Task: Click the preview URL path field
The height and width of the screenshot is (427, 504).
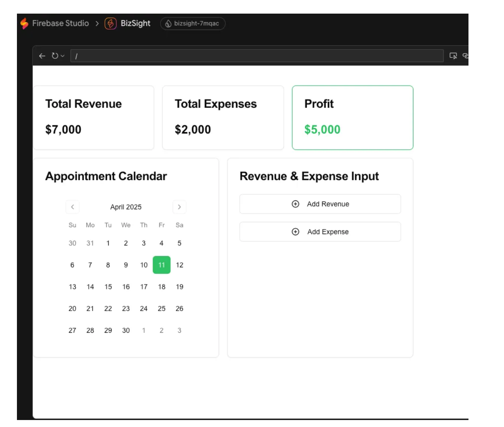Action: point(257,56)
